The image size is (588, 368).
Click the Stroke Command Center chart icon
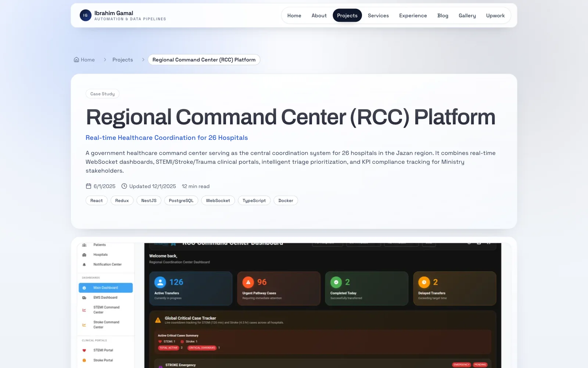pos(84,324)
